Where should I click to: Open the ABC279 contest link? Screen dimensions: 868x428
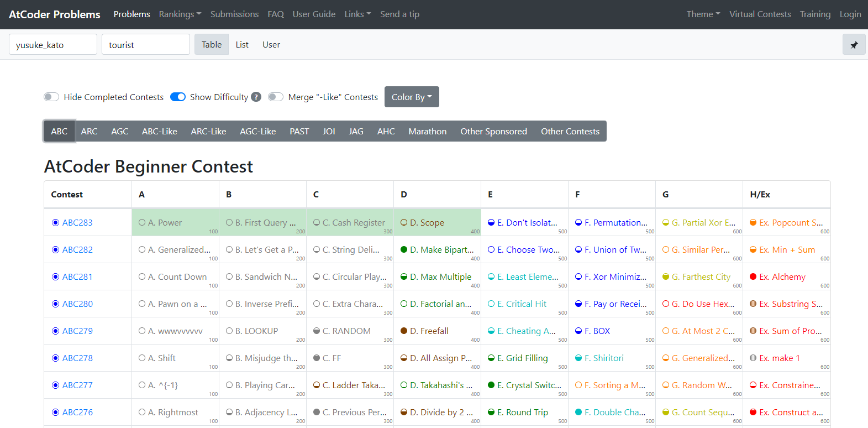[77, 331]
